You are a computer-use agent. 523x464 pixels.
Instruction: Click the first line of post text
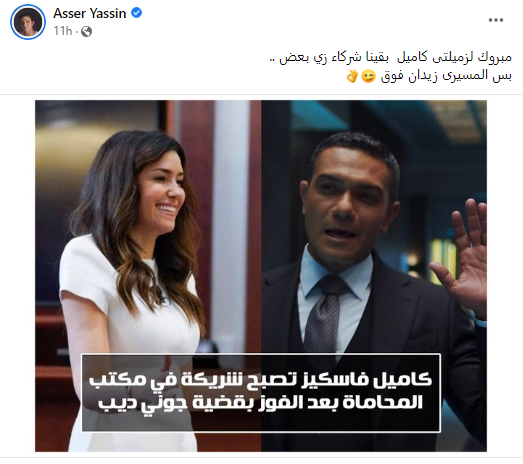[391, 57]
